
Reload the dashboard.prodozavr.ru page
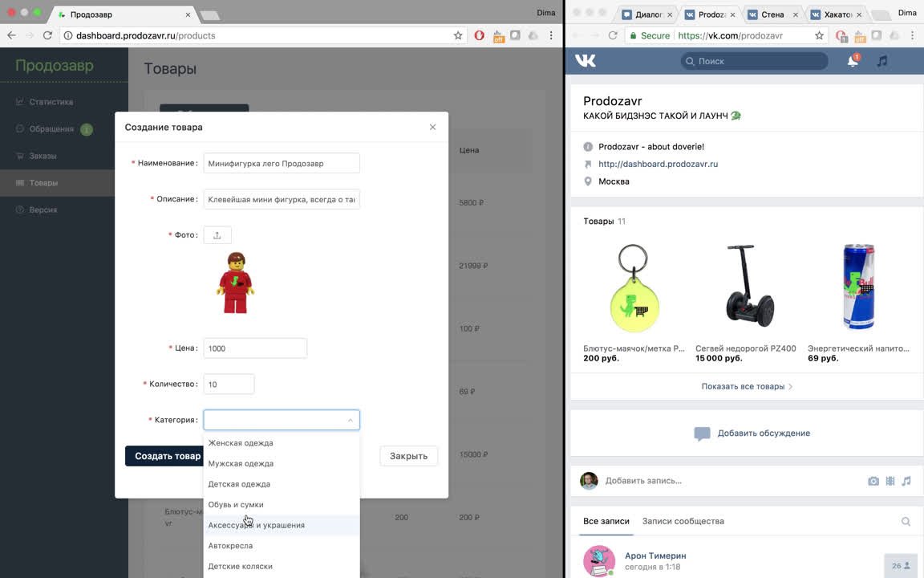pyautogui.click(x=47, y=35)
